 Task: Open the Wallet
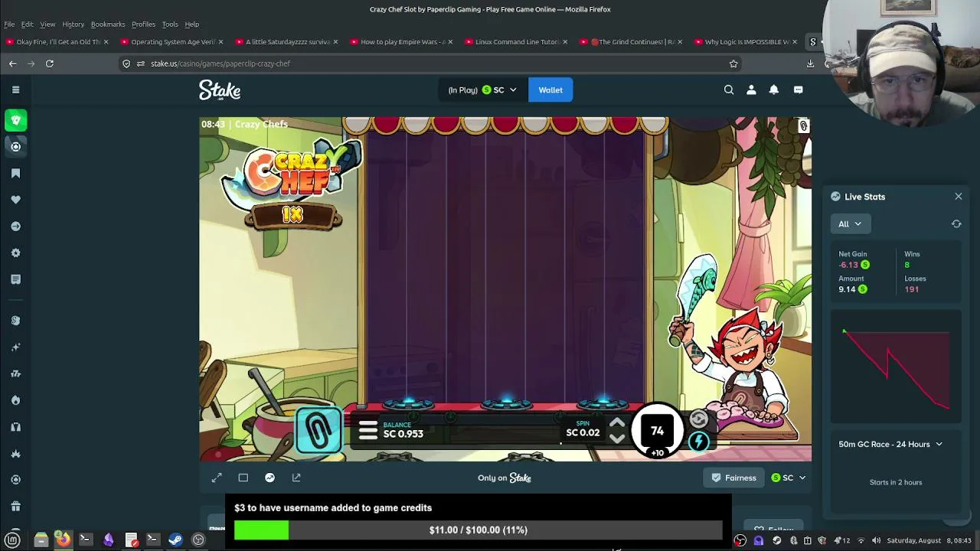550,90
